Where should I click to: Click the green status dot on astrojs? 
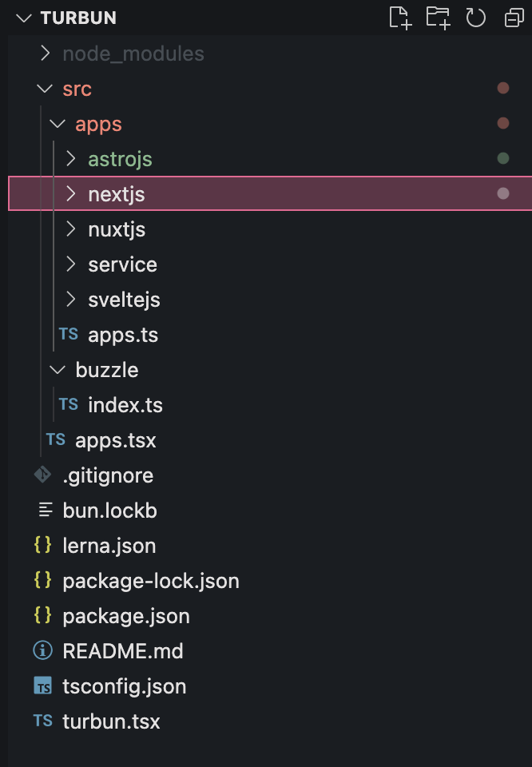point(503,158)
